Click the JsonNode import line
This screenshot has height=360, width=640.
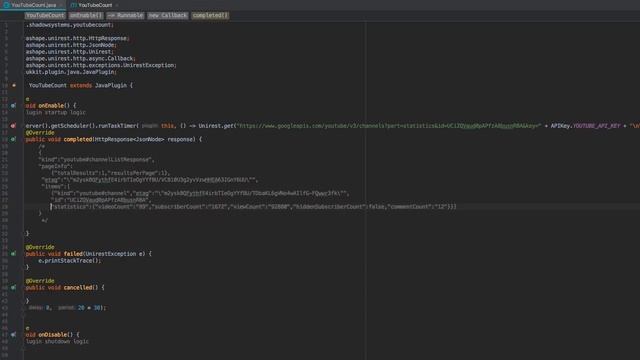(x=71, y=45)
